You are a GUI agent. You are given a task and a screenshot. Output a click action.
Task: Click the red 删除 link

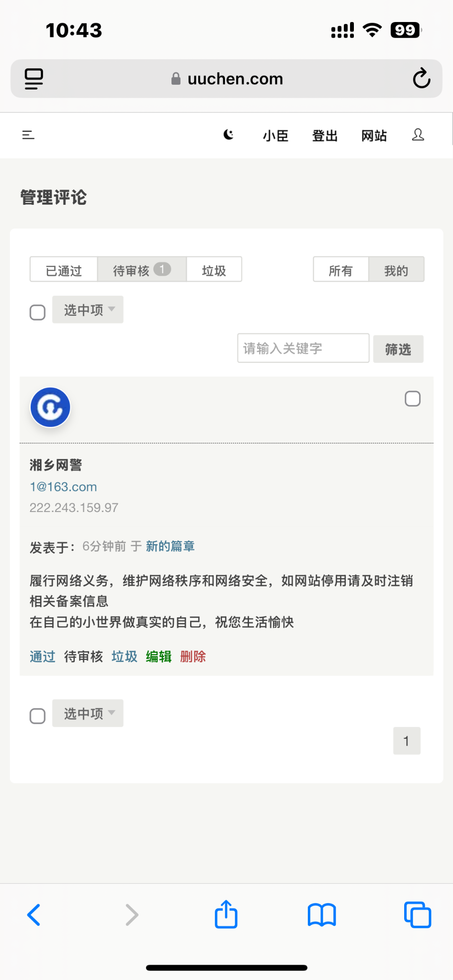(193, 657)
